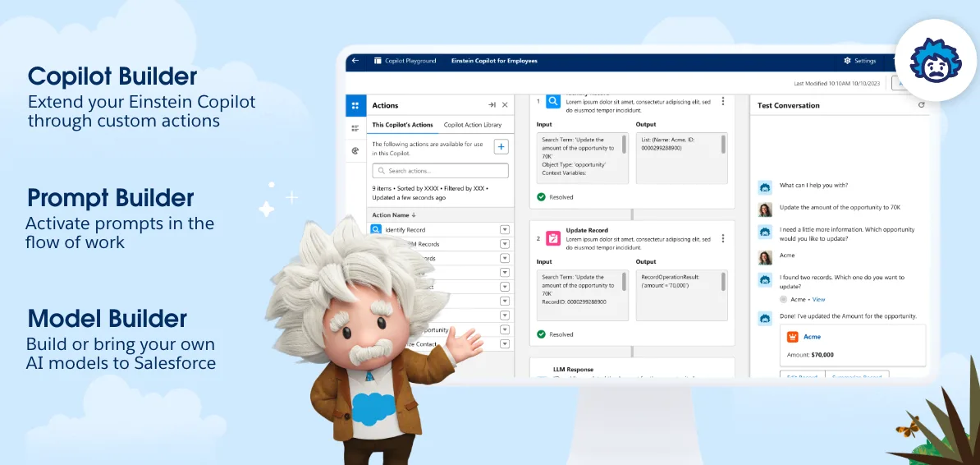Open the kebab menu for step 1
Screen dimensions: 980x465
723,101
